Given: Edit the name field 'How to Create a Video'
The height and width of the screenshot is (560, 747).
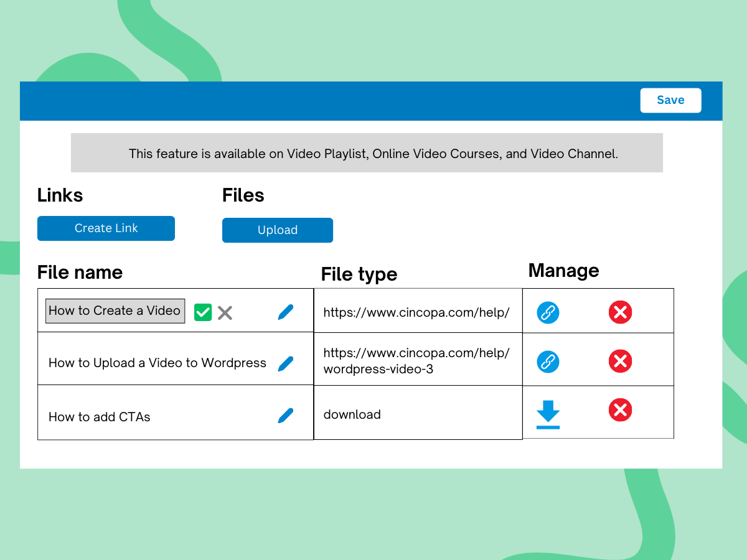Looking at the screenshot, I should coord(115,311).
